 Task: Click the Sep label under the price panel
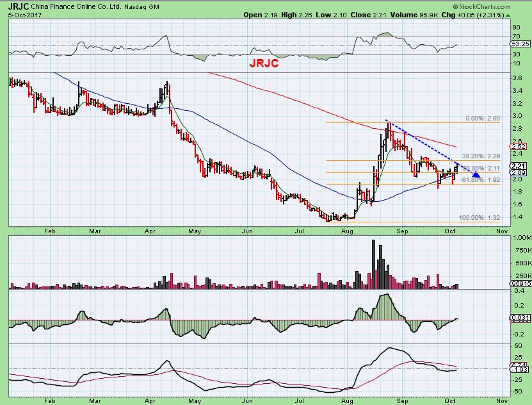pyautogui.click(x=402, y=231)
